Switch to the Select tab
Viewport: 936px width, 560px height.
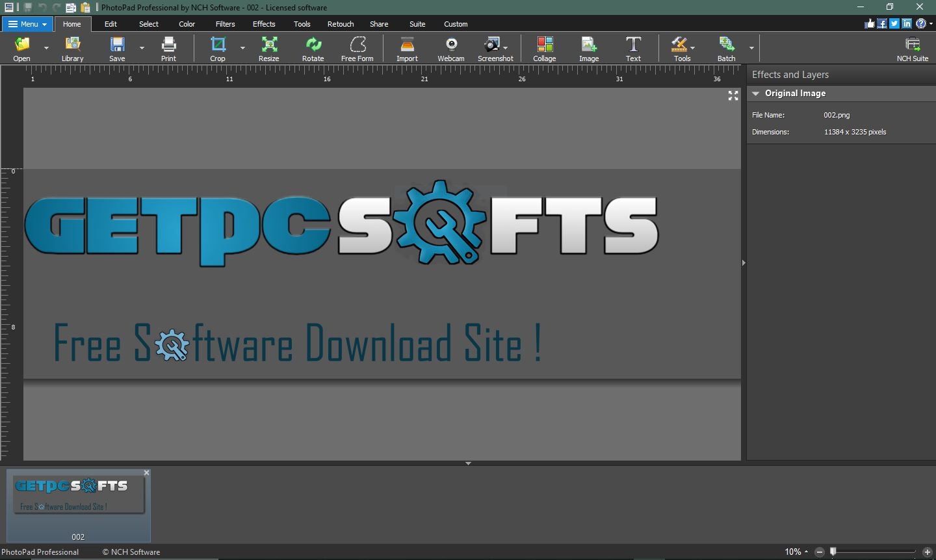149,24
